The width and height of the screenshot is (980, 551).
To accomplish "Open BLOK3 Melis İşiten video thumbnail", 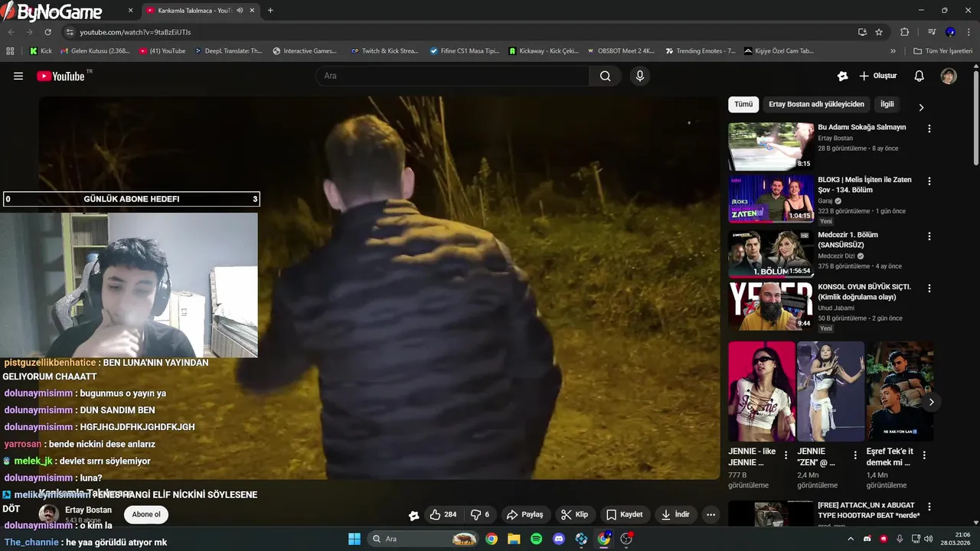I will click(x=771, y=199).
